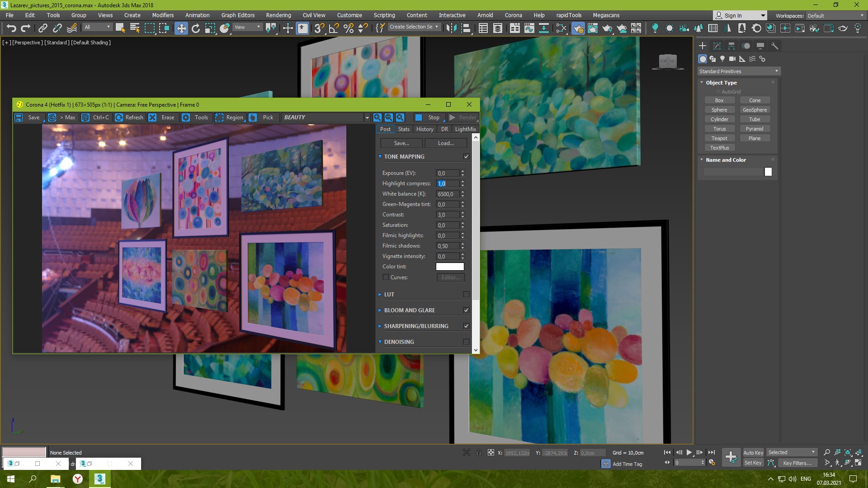The height and width of the screenshot is (488, 868).
Task: Open the Rendering menu
Action: 278,15
